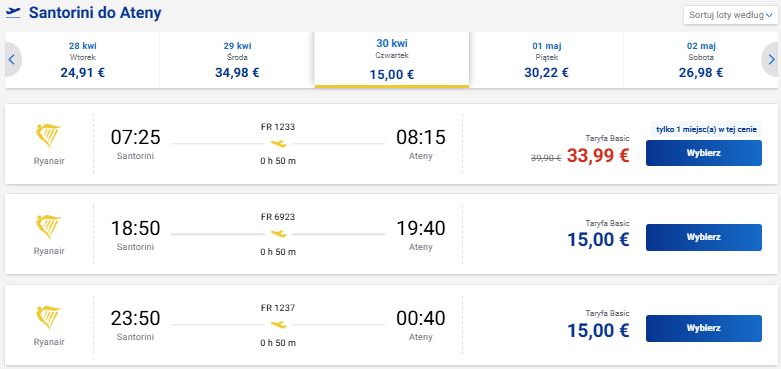Click the previous dates left arrow
Viewport: 781px width, 369px height.
click(12, 61)
